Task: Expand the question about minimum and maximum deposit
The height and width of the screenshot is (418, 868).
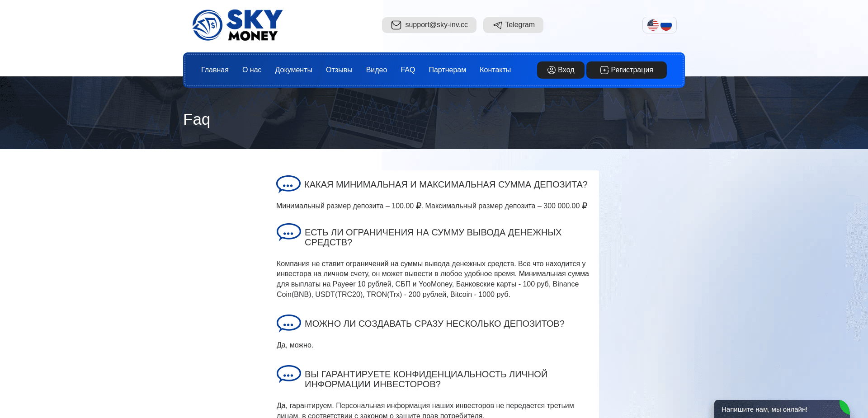Action: [x=445, y=184]
